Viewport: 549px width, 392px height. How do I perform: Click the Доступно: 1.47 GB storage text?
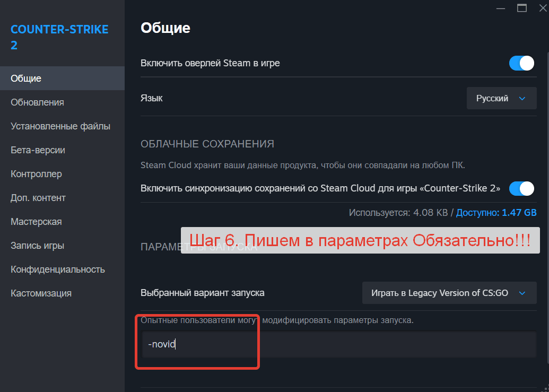tap(496, 213)
